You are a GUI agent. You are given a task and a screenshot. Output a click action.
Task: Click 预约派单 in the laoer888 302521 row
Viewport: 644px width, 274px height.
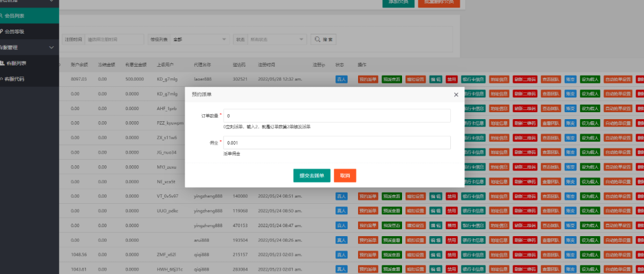[x=368, y=80]
